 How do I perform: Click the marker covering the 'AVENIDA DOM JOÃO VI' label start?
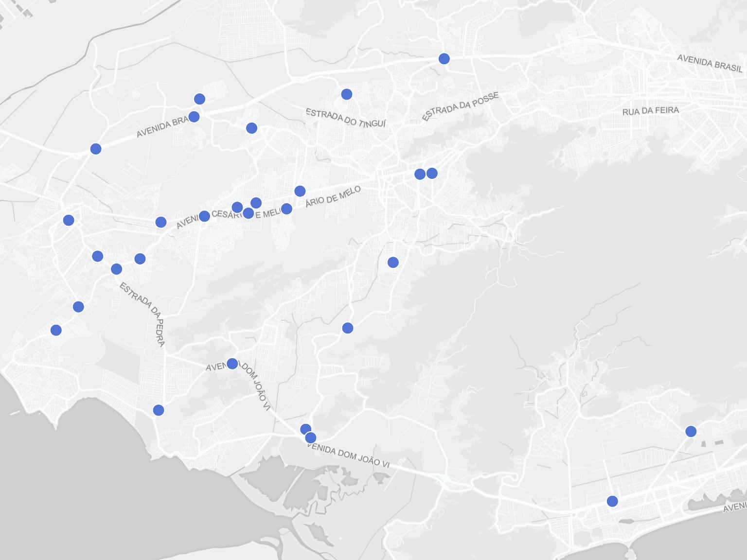pos(232,364)
